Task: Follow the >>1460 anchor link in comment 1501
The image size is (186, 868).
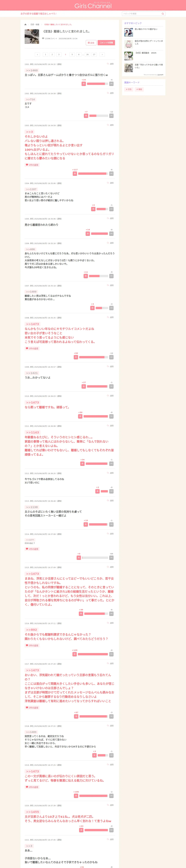Action: pos(32,70)
